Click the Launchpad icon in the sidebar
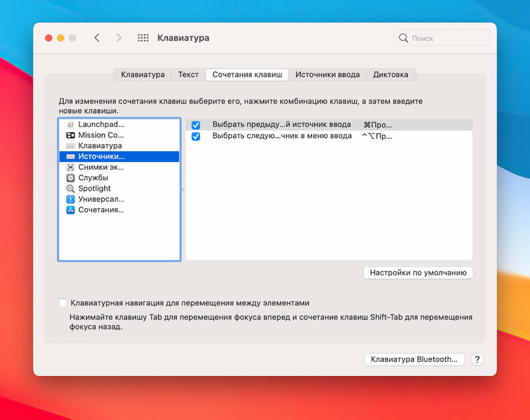Viewport: 530px width, 420px height. coord(70,125)
